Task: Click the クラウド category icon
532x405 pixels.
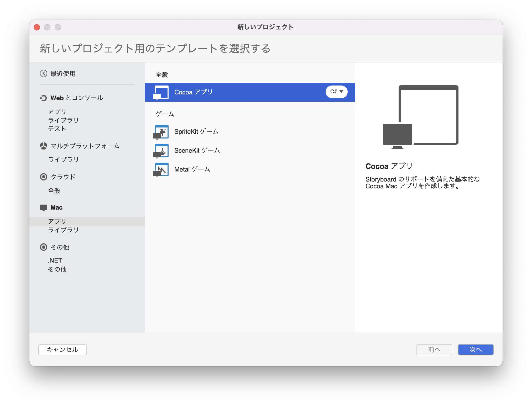Action: tap(43, 177)
